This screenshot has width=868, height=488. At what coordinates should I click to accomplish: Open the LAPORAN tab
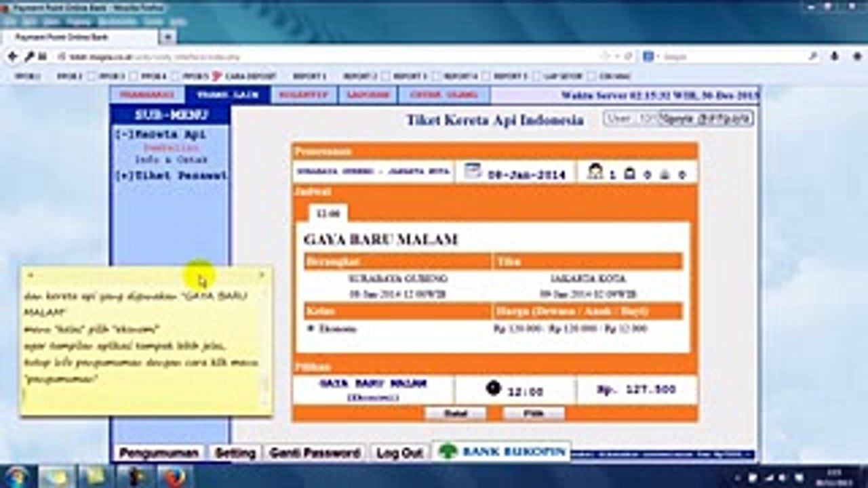tap(368, 95)
